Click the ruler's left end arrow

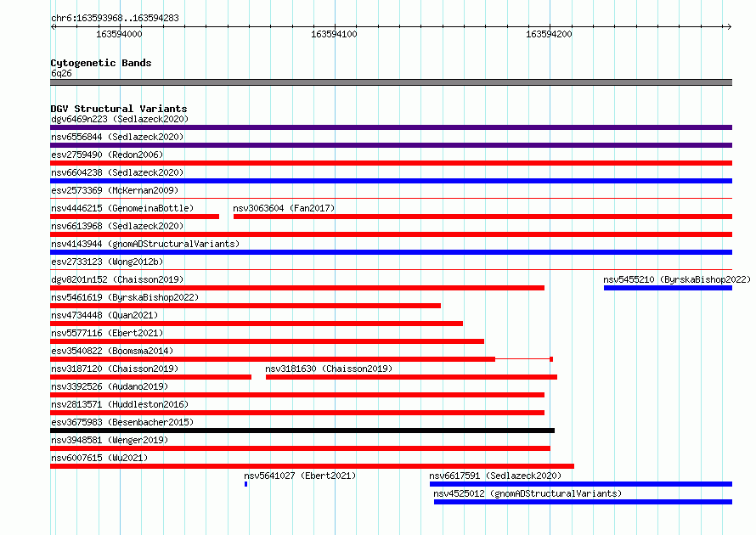tap(54, 26)
